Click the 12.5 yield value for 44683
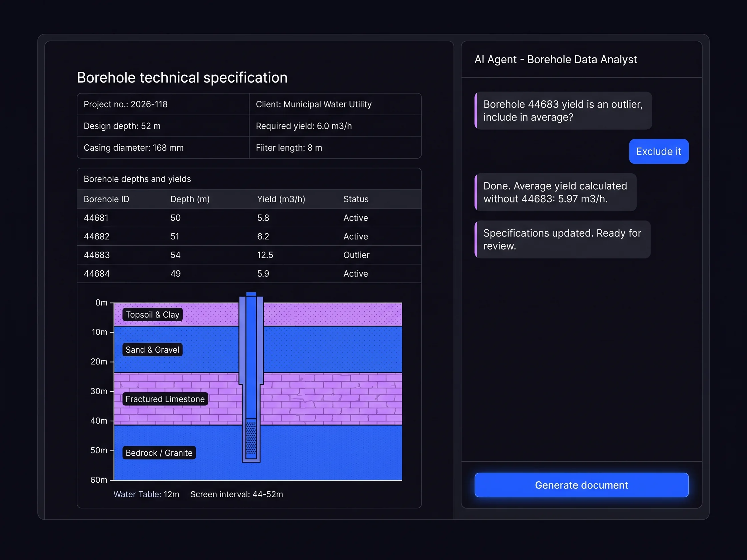This screenshot has width=747, height=560. click(265, 255)
